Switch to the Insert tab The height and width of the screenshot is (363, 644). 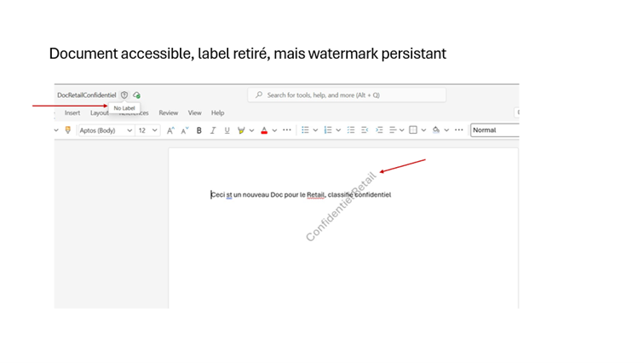(x=72, y=112)
